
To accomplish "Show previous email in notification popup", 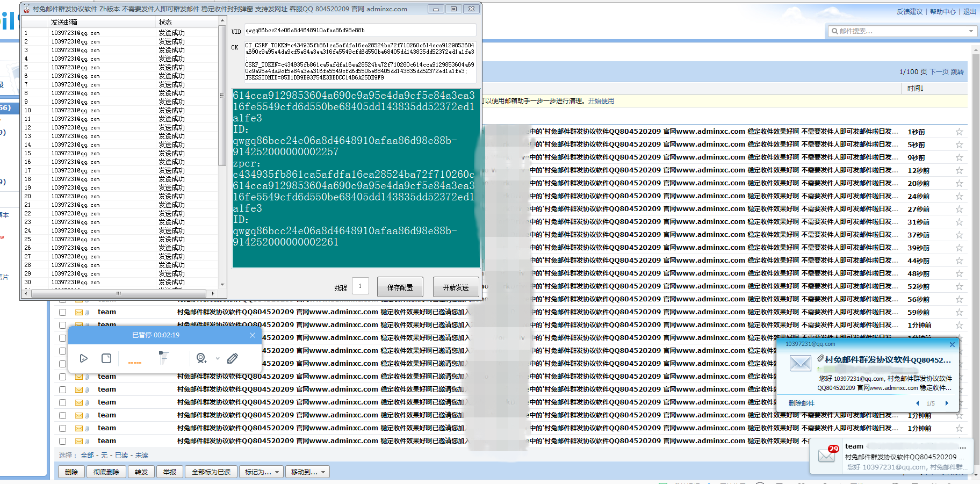I will 917,403.
